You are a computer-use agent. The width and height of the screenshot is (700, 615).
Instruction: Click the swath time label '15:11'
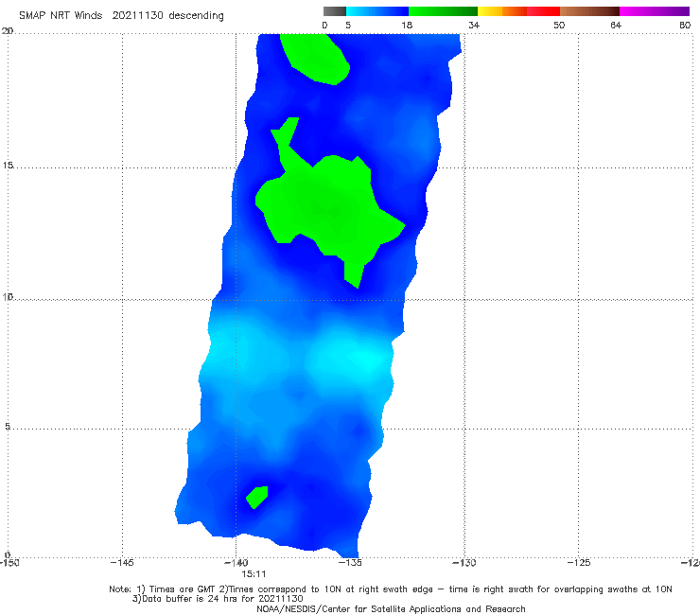point(254,574)
